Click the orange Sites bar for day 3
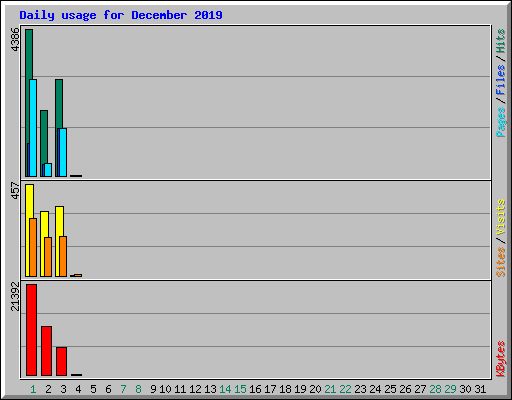This screenshot has height=400, width=512. pyautogui.click(x=63, y=256)
